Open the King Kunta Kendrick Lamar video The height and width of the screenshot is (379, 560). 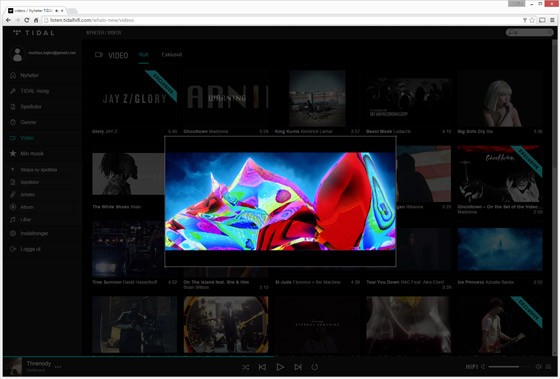[317, 99]
